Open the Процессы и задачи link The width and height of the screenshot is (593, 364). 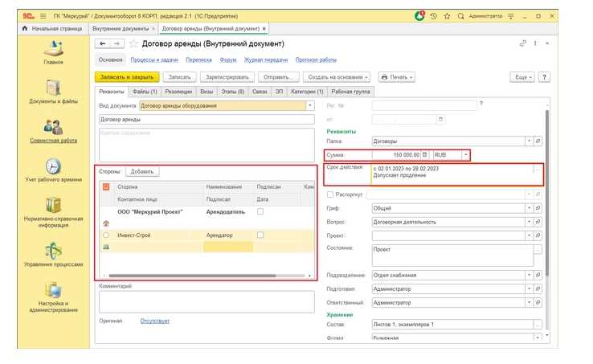154,59
